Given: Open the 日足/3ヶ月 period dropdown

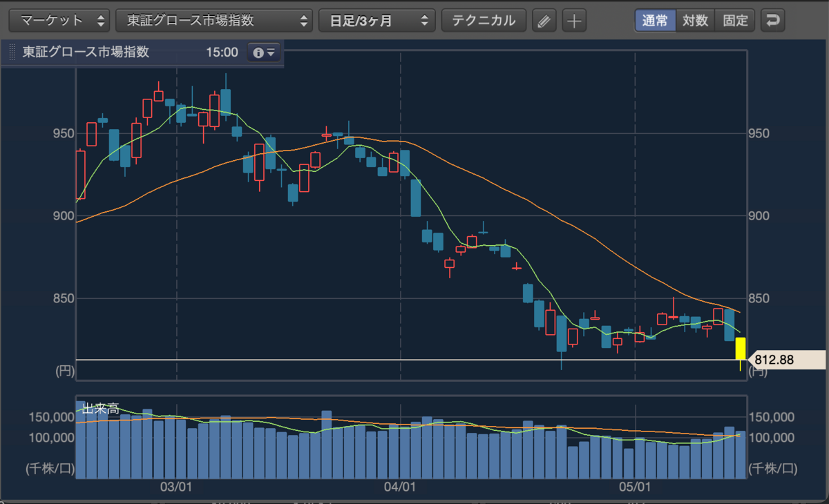Looking at the screenshot, I should coord(377,21).
